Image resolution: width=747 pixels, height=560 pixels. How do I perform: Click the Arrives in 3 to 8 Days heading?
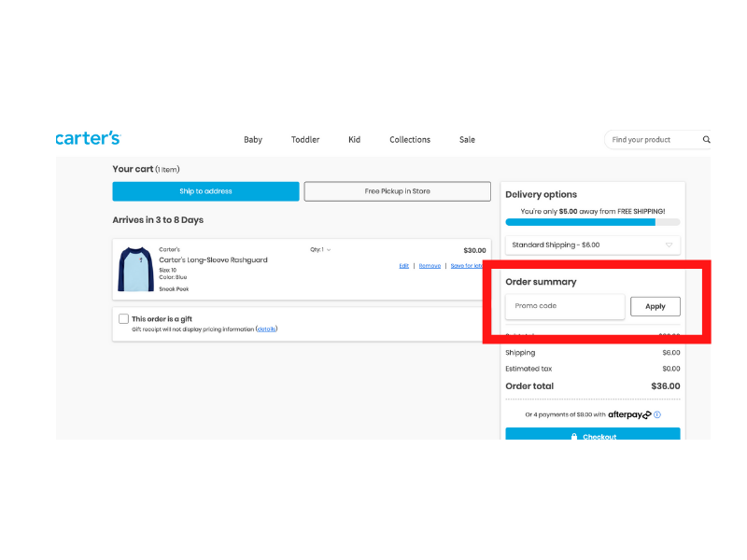tap(158, 220)
